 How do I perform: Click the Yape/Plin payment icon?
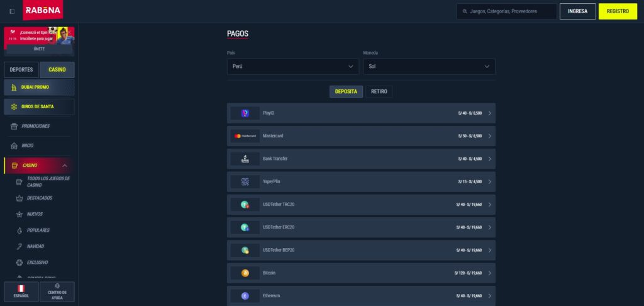(245, 182)
